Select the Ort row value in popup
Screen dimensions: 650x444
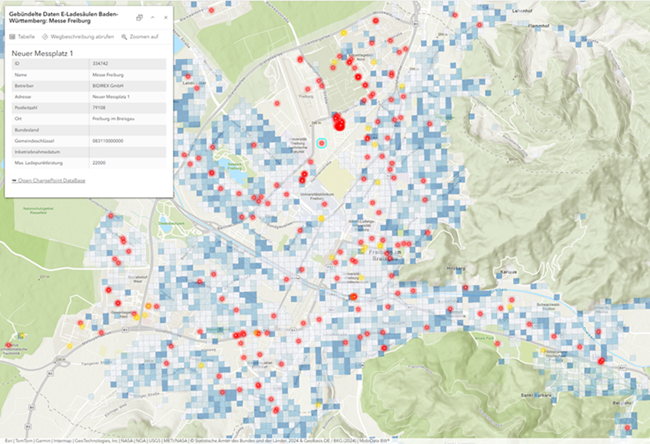click(x=113, y=119)
